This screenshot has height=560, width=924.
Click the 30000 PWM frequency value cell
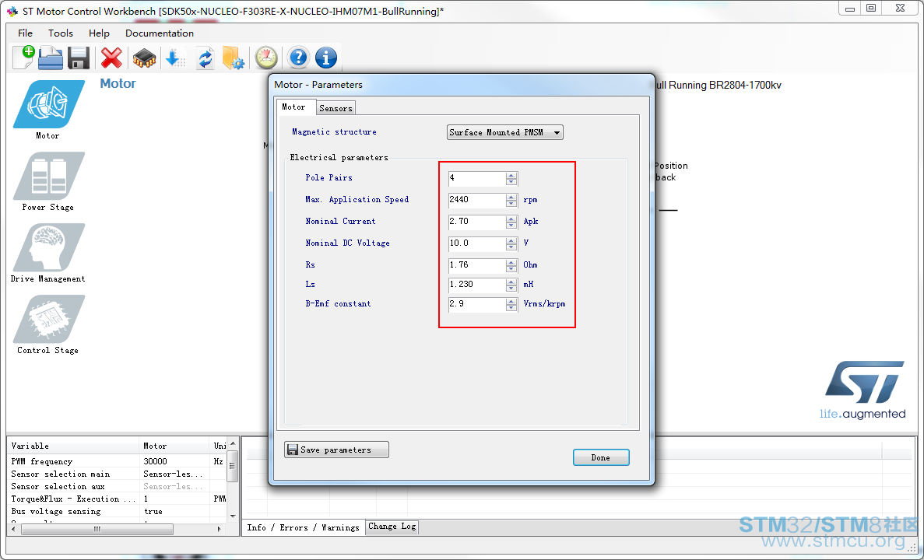[x=175, y=462]
